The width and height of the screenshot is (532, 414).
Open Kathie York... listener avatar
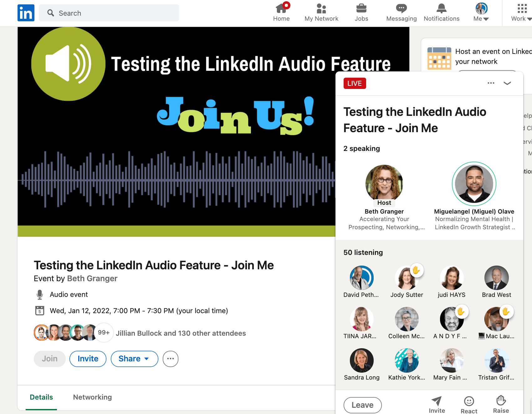coord(407,360)
